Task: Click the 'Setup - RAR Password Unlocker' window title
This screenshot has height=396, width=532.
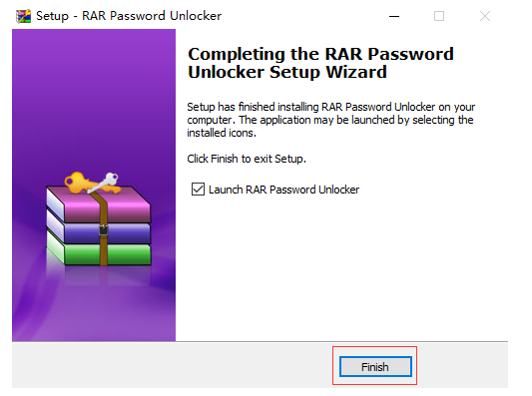Action: [x=129, y=16]
